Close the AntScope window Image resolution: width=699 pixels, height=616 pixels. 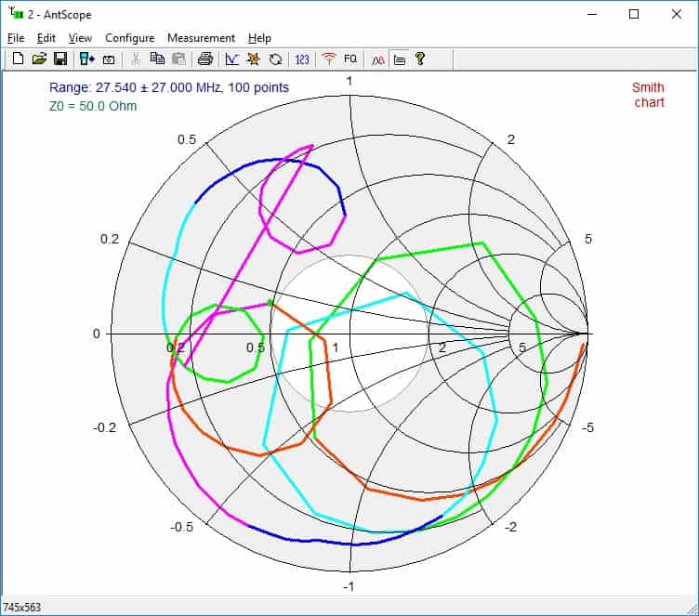click(x=677, y=14)
